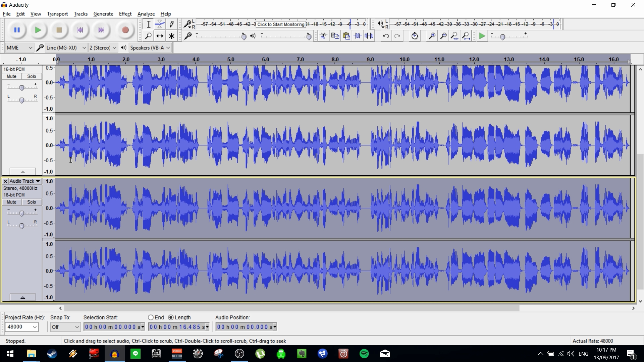Select the Selection (I-beam) tool
Screen dimensions: 644x362
coord(149,24)
